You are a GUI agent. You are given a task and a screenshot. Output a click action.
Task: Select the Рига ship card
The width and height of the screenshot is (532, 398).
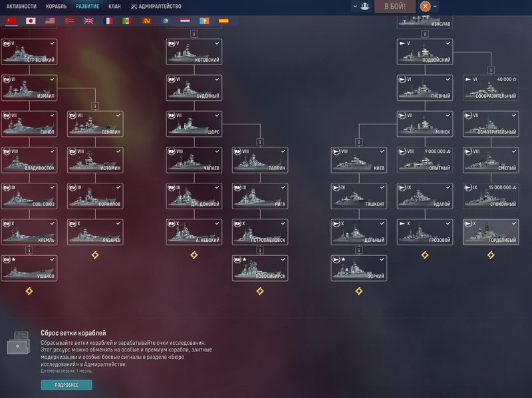click(260, 196)
